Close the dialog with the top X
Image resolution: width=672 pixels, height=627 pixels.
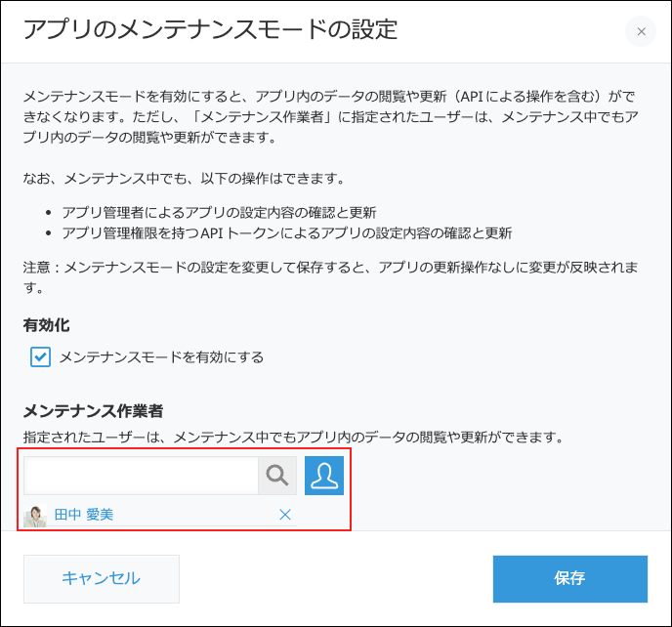click(641, 31)
